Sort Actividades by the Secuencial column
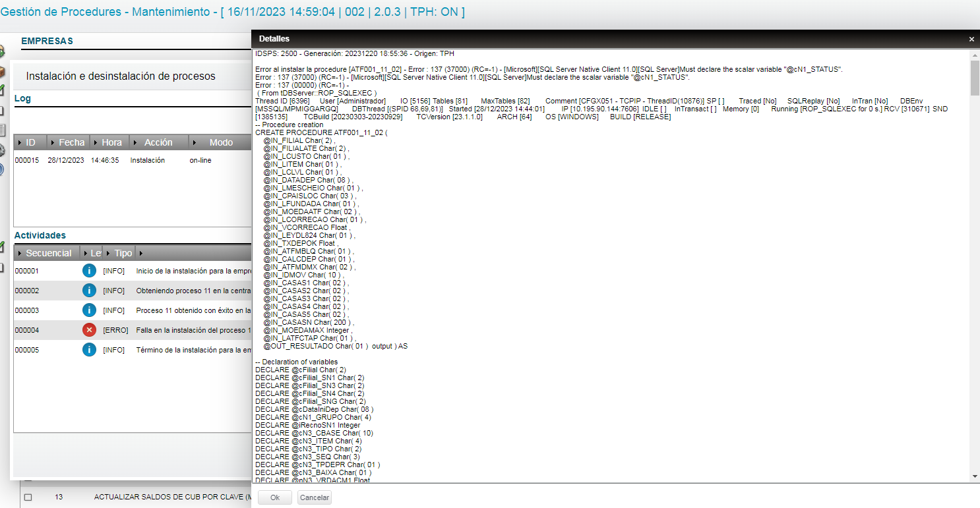The width and height of the screenshot is (980, 508). [48, 253]
